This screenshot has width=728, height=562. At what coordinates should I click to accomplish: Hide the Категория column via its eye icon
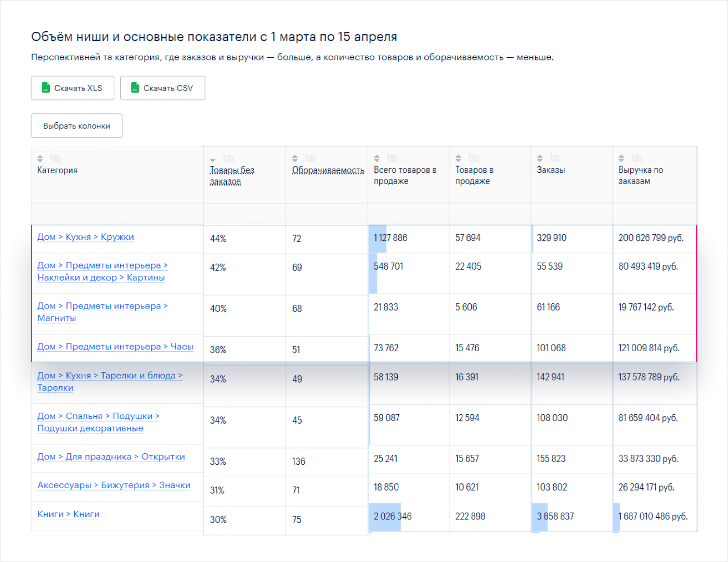point(56,159)
